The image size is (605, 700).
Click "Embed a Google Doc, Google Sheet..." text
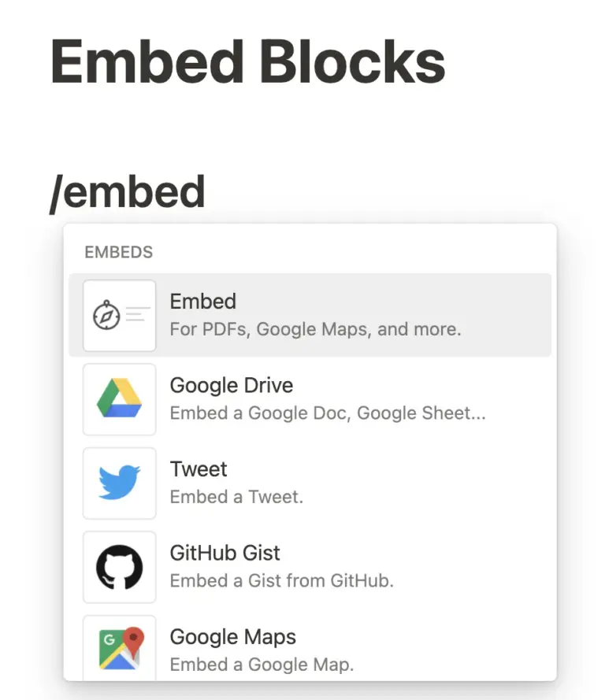tap(327, 413)
